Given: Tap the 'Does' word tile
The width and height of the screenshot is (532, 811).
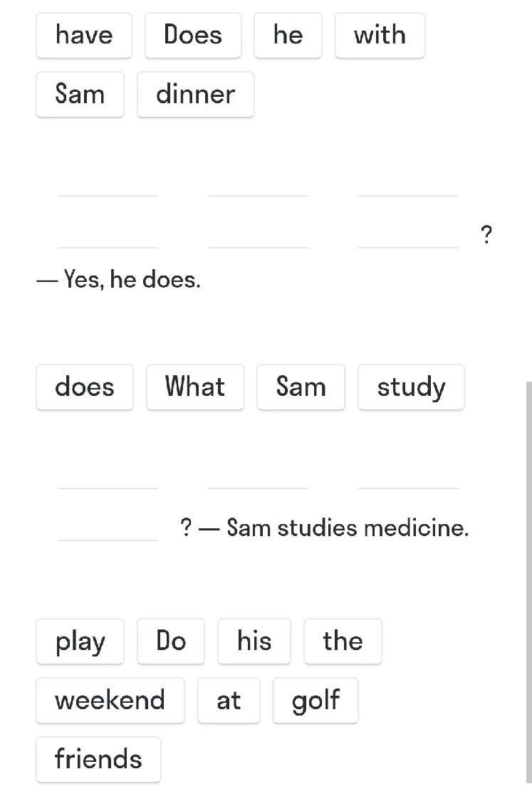Looking at the screenshot, I should (x=193, y=36).
